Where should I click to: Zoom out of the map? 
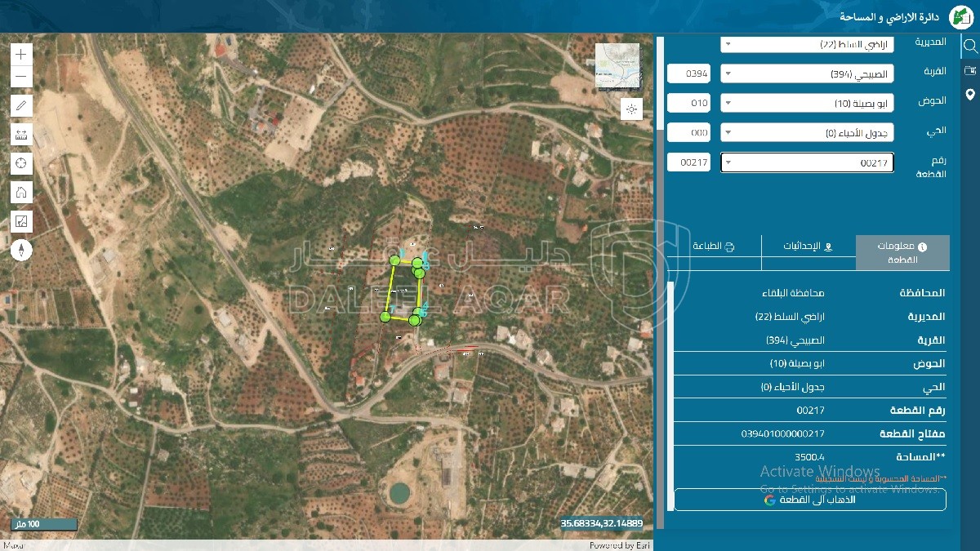[21, 78]
